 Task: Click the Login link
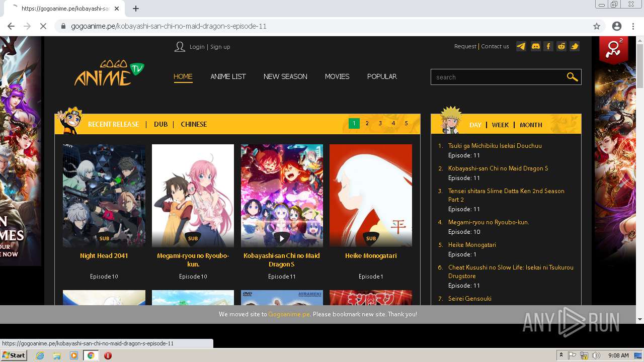197,47
